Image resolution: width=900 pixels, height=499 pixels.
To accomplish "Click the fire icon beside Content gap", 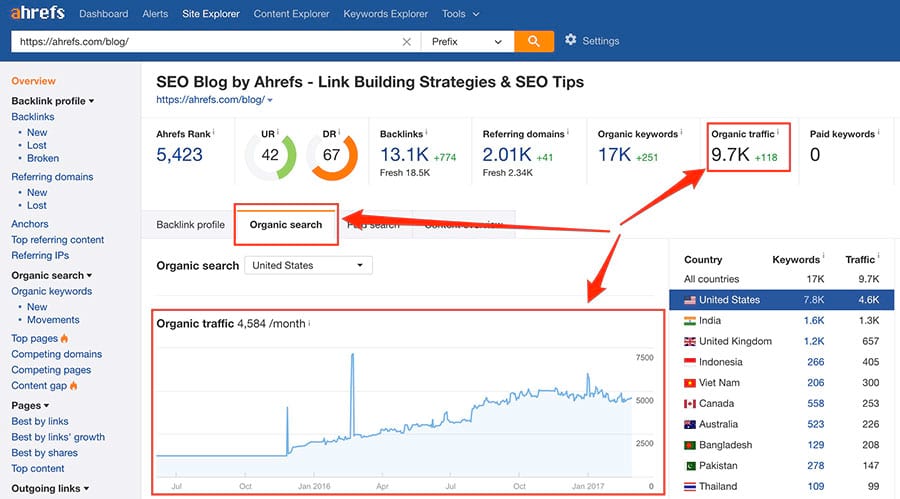I will (x=73, y=386).
